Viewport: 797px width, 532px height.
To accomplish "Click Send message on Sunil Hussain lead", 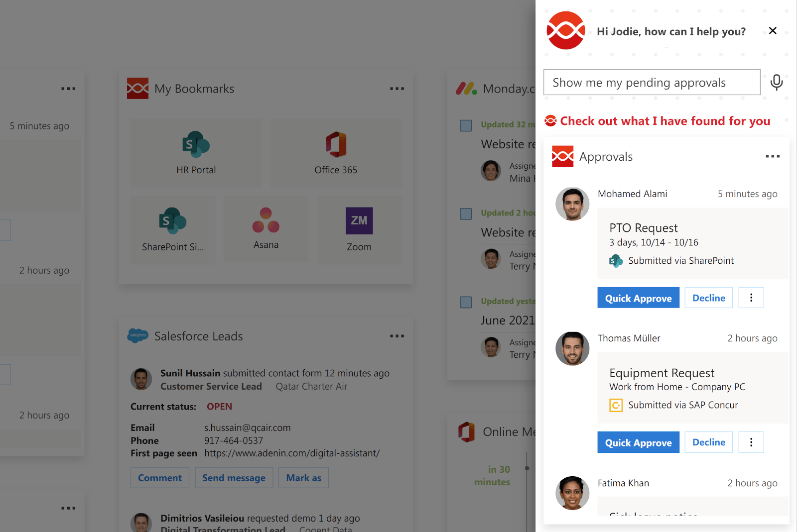I will click(234, 478).
